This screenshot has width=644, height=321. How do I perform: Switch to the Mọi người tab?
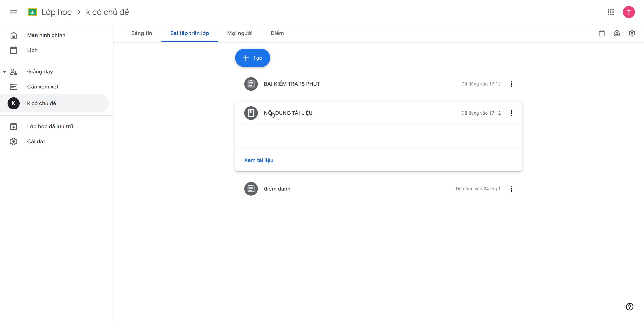pyautogui.click(x=240, y=33)
